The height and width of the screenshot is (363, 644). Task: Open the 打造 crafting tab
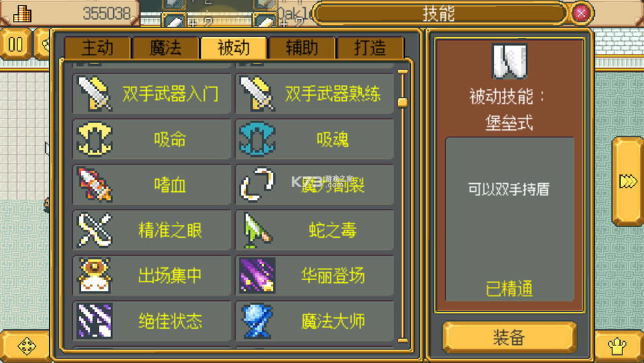click(370, 48)
